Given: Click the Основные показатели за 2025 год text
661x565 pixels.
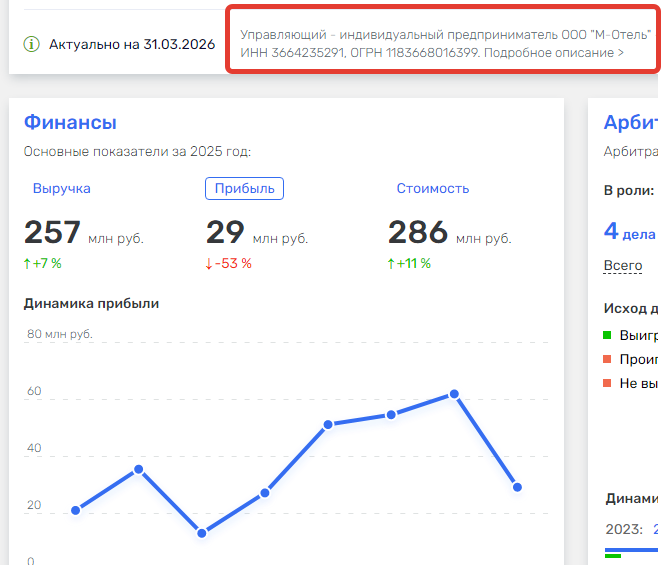Looking at the screenshot, I should 137,151.
